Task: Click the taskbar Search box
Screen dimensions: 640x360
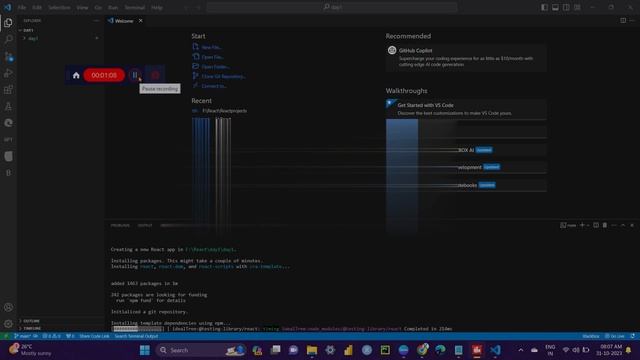Action: click(x=200, y=350)
